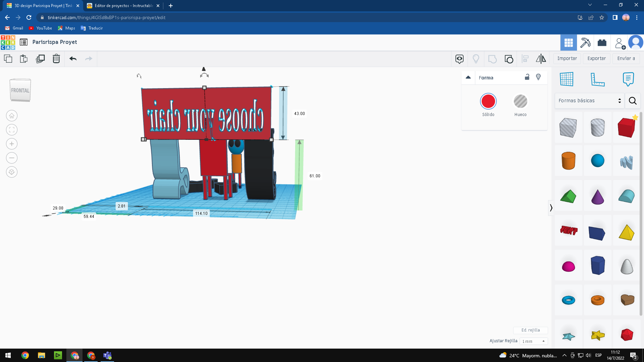644x362 pixels.
Task: Collapse the Forma panel arrow
Action: [x=468, y=77]
